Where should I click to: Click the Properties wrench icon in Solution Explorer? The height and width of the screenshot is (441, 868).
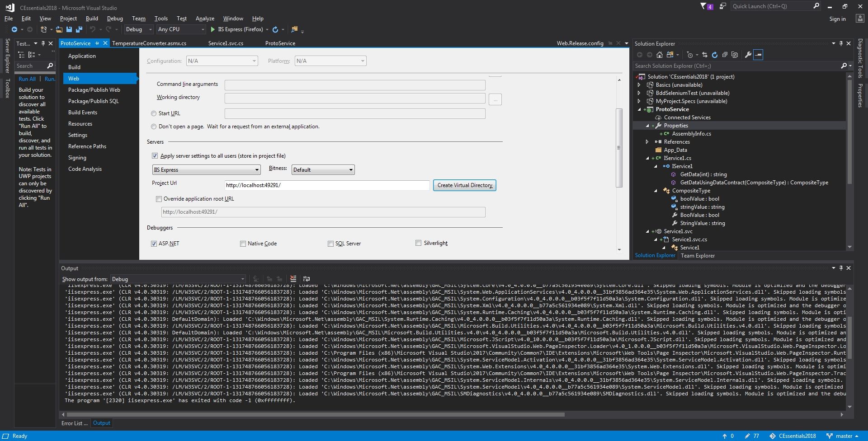coord(748,55)
